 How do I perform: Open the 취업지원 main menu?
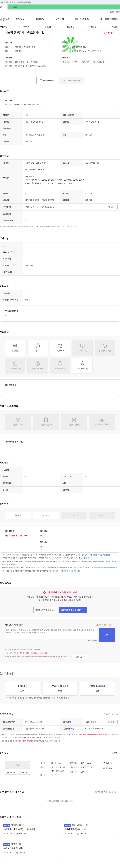(x=40, y=19)
